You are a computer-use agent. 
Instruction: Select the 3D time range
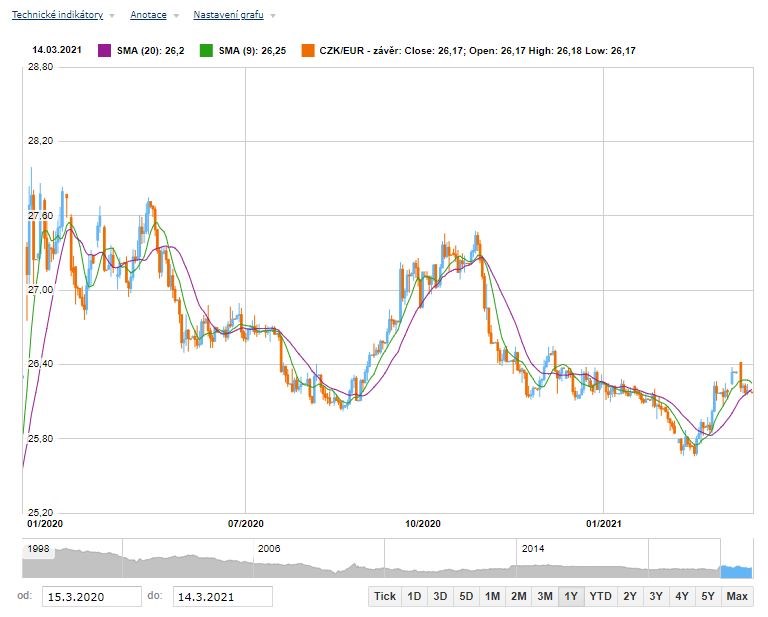click(440, 596)
